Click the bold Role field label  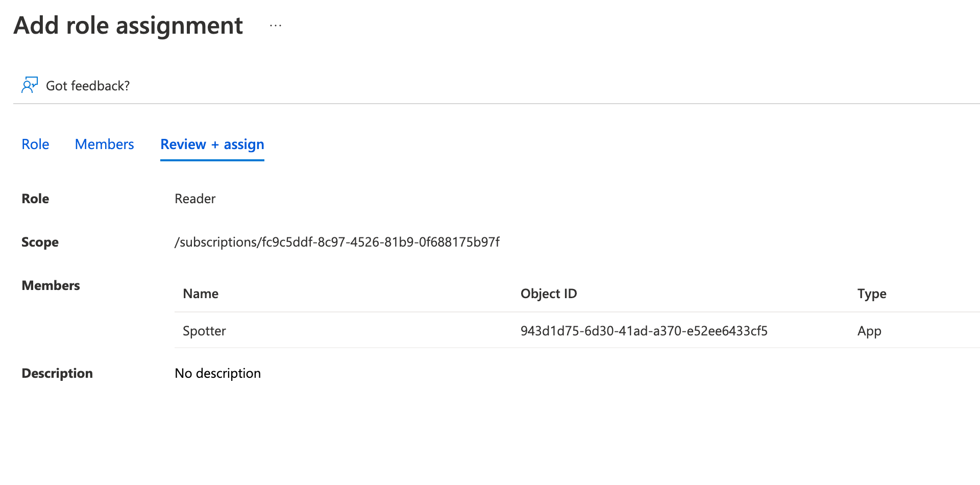pyautogui.click(x=35, y=199)
